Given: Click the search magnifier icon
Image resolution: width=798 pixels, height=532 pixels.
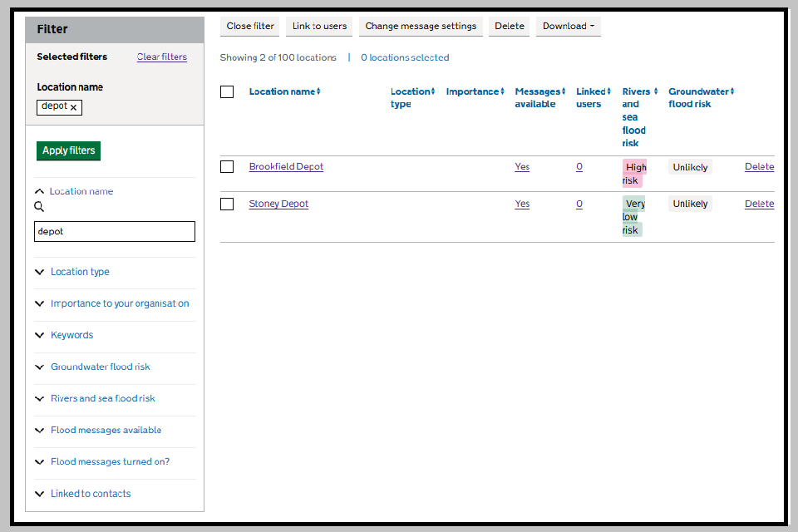Looking at the screenshot, I should coord(39,207).
